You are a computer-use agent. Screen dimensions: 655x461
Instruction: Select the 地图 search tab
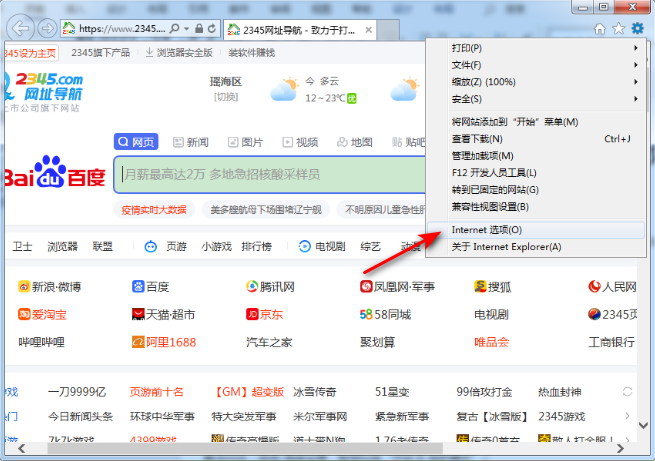tap(355, 142)
